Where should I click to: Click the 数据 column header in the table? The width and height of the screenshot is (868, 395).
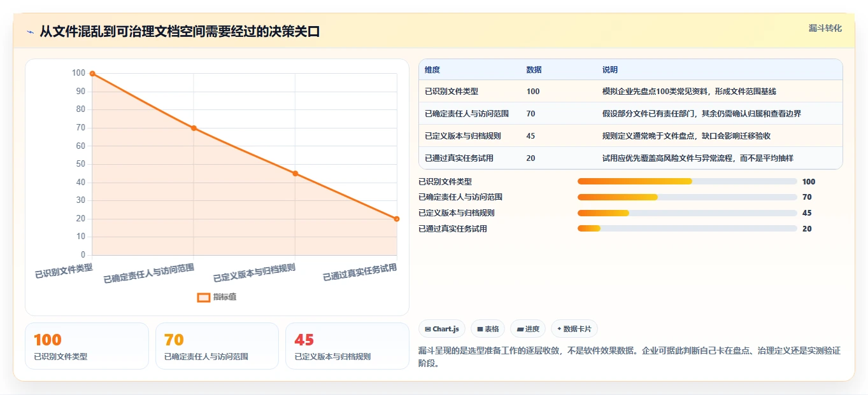click(534, 70)
